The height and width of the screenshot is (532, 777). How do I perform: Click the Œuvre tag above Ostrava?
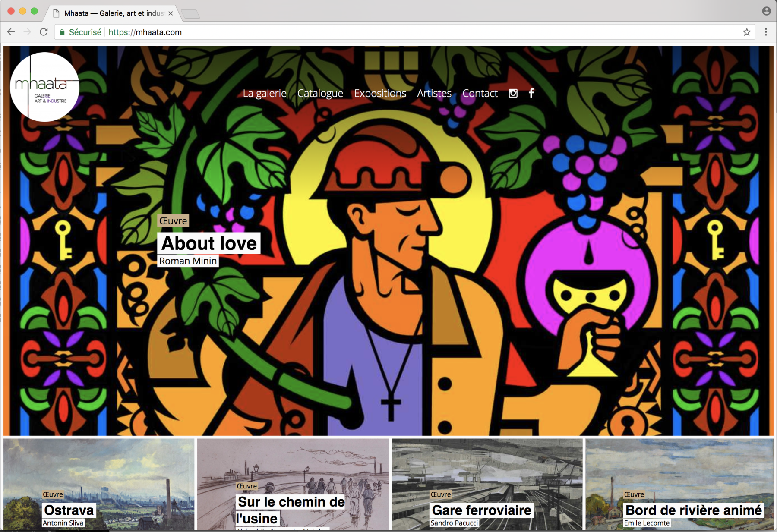click(x=53, y=494)
